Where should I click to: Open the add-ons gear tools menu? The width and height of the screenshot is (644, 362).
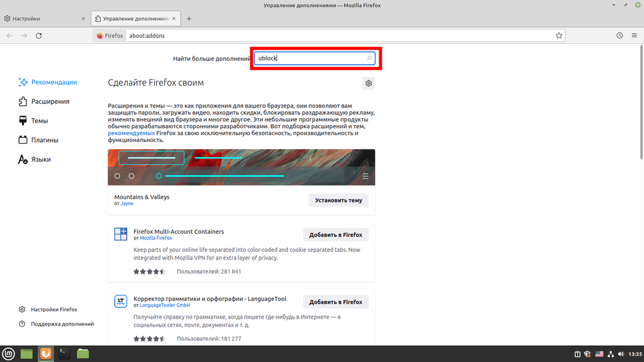tap(369, 83)
